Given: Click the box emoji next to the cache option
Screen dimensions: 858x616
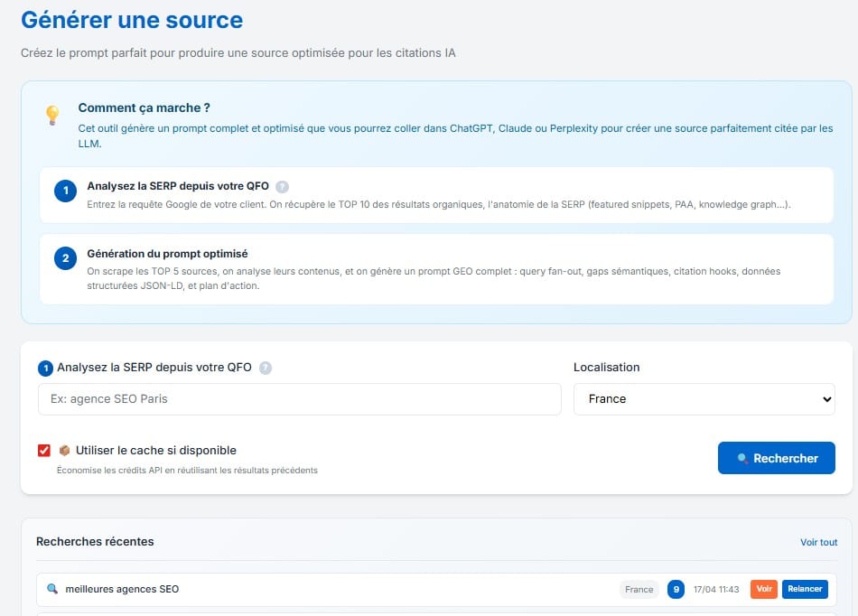Looking at the screenshot, I should (64, 450).
